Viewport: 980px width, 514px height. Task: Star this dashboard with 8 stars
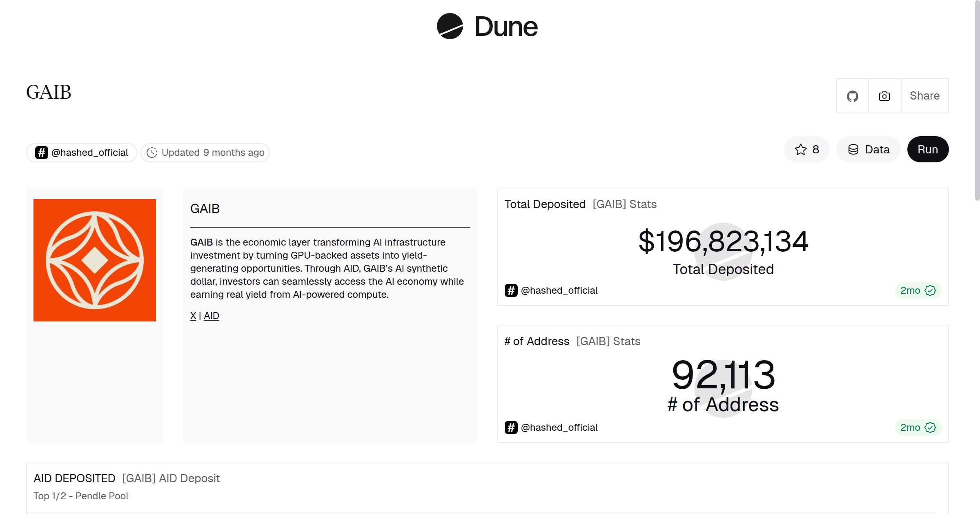pyautogui.click(x=806, y=150)
